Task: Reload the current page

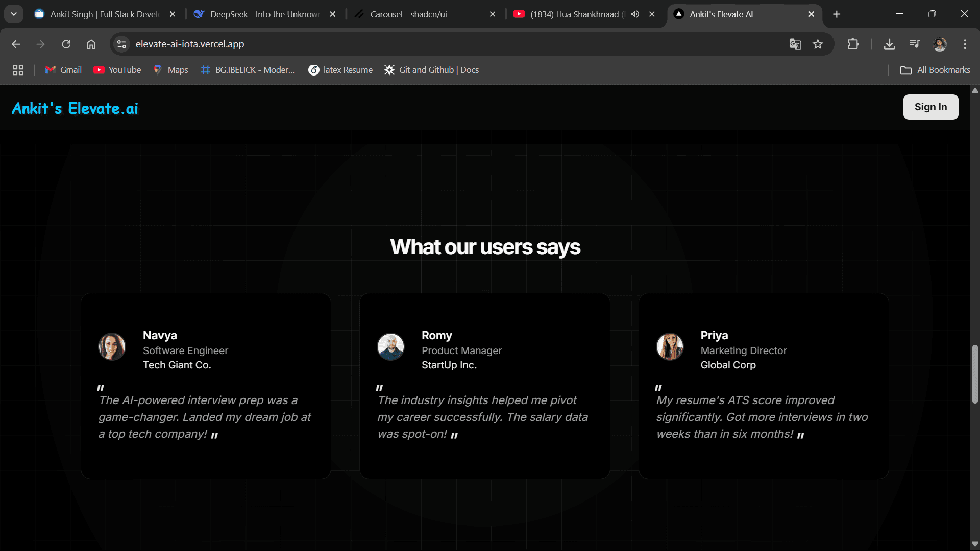Action: pos(66,44)
